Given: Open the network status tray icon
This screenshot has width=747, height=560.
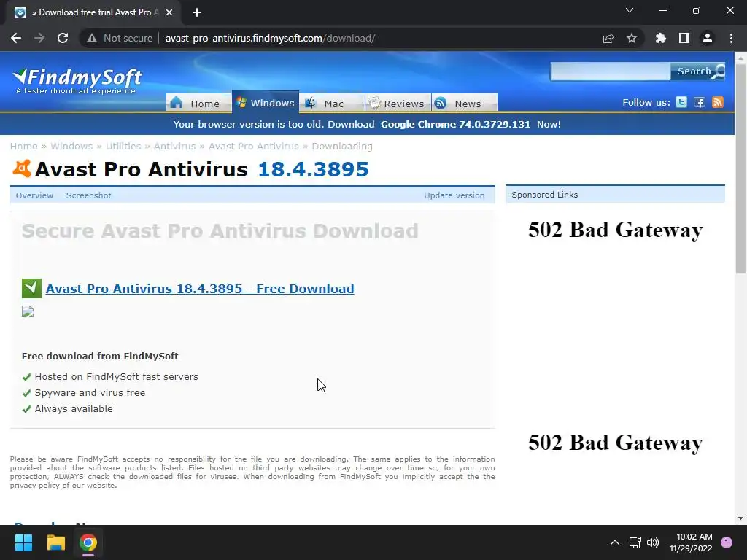Looking at the screenshot, I should click(635, 542).
